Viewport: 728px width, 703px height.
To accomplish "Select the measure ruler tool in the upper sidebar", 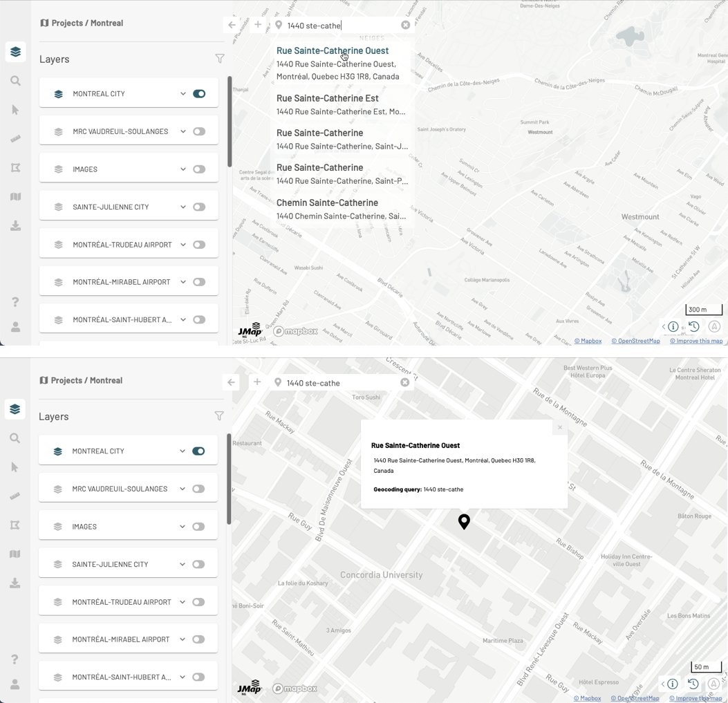I will [x=15, y=139].
